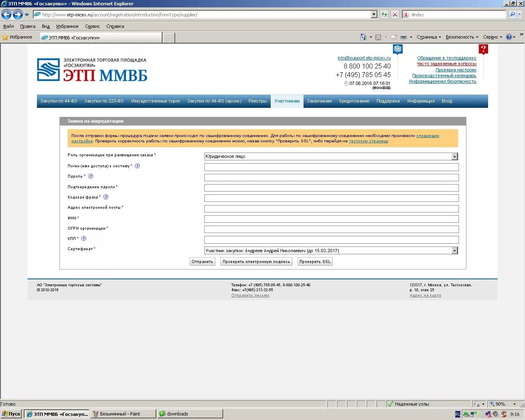
Task: Expand the recent pages arrow next to Forward
Action: point(27,15)
